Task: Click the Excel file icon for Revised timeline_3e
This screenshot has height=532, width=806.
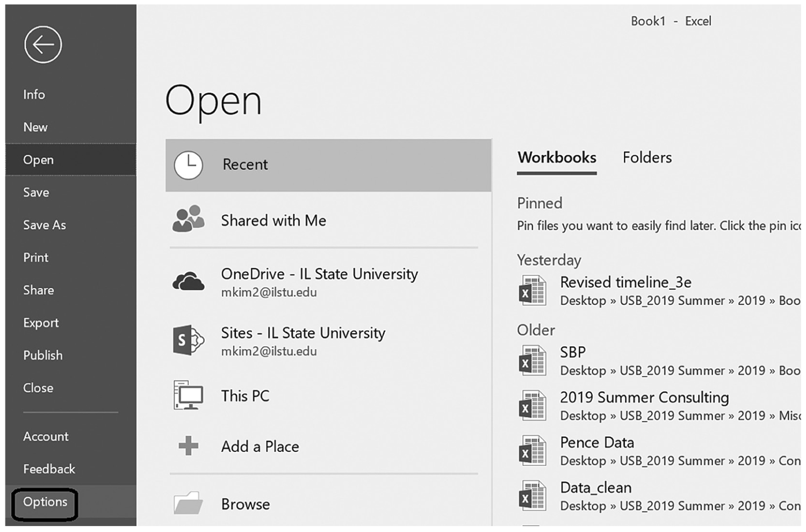Action: coord(532,290)
